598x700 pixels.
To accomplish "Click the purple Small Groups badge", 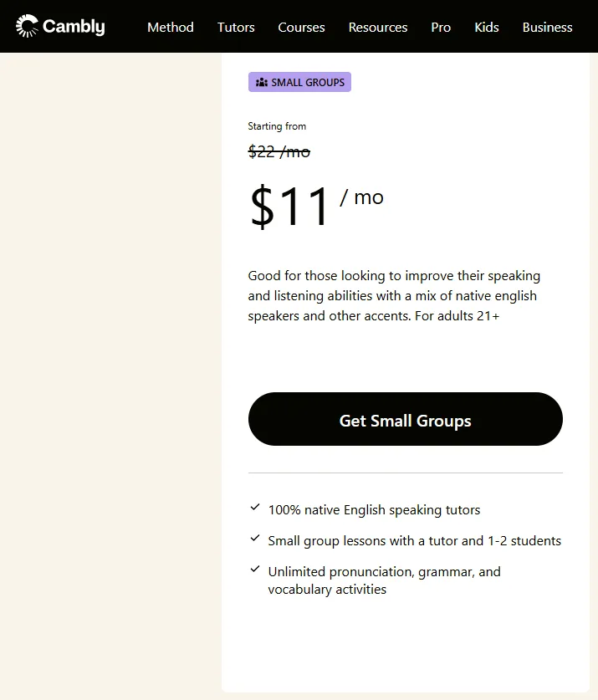I will coord(299,82).
